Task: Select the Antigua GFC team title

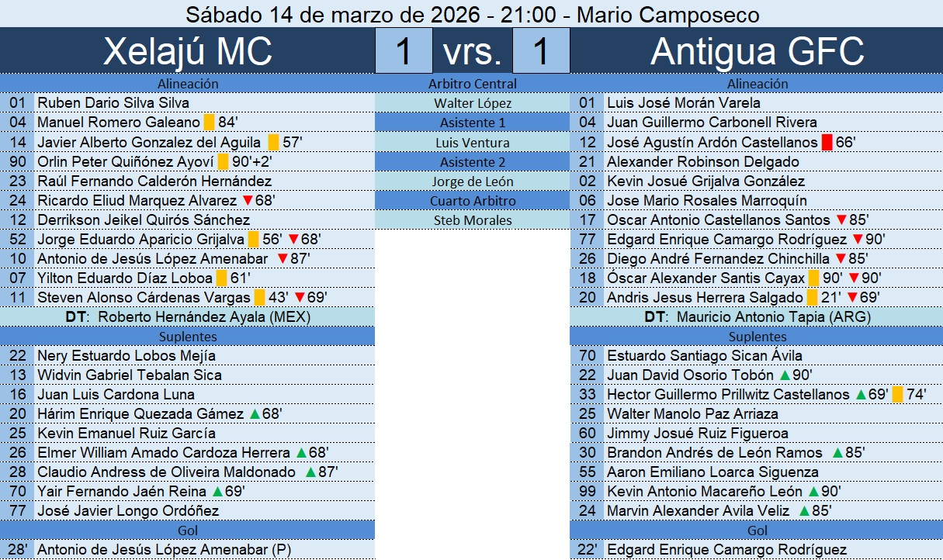Action: pyautogui.click(x=757, y=51)
